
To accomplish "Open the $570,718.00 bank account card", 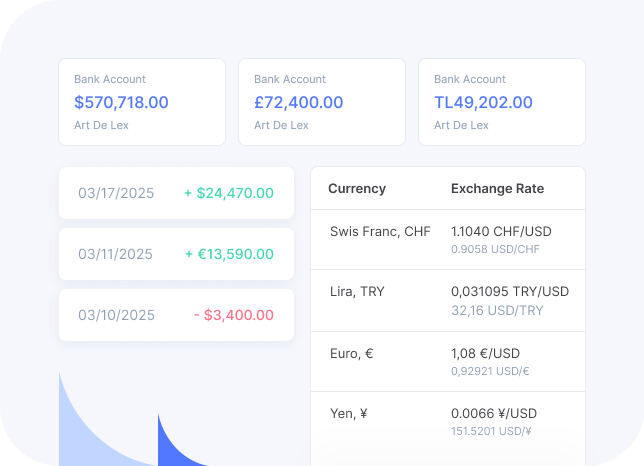I will click(x=142, y=102).
